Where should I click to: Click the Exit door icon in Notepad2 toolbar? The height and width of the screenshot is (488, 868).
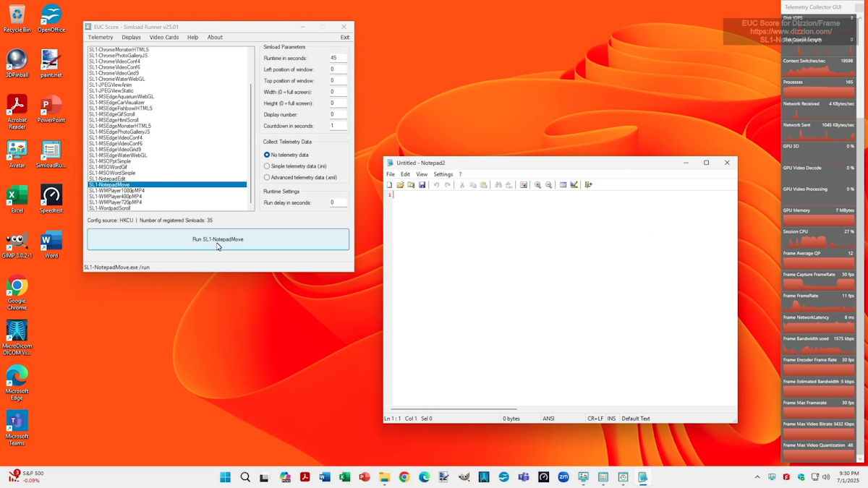click(x=588, y=185)
